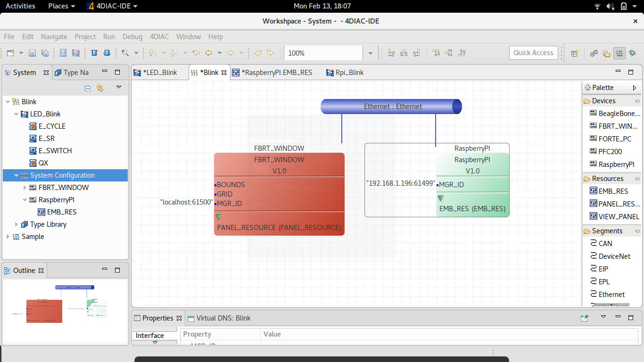Open the Virtual DNS: Blink tab
Viewport: 644px width, 362px height.
[x=219, y=318]
